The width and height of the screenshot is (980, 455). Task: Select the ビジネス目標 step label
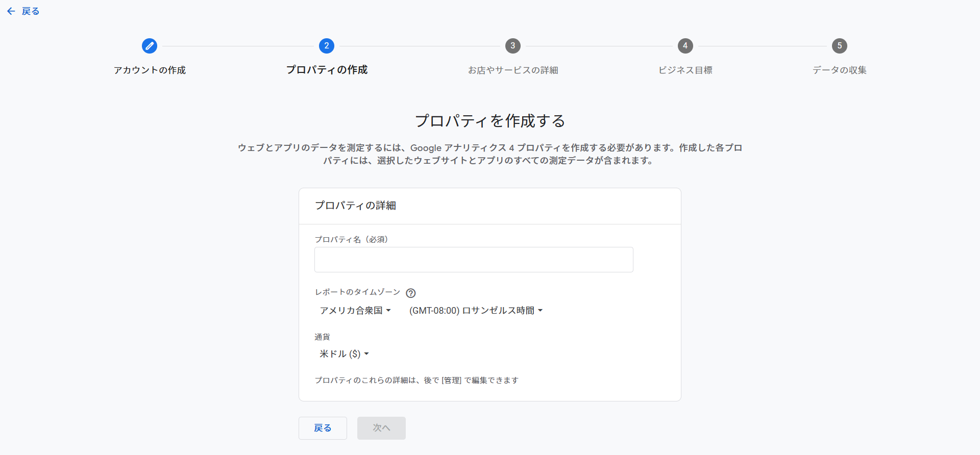(685, 70)
